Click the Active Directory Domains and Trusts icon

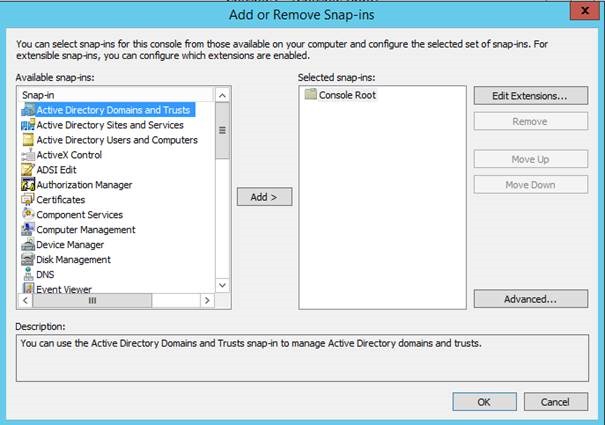point(28,110)
